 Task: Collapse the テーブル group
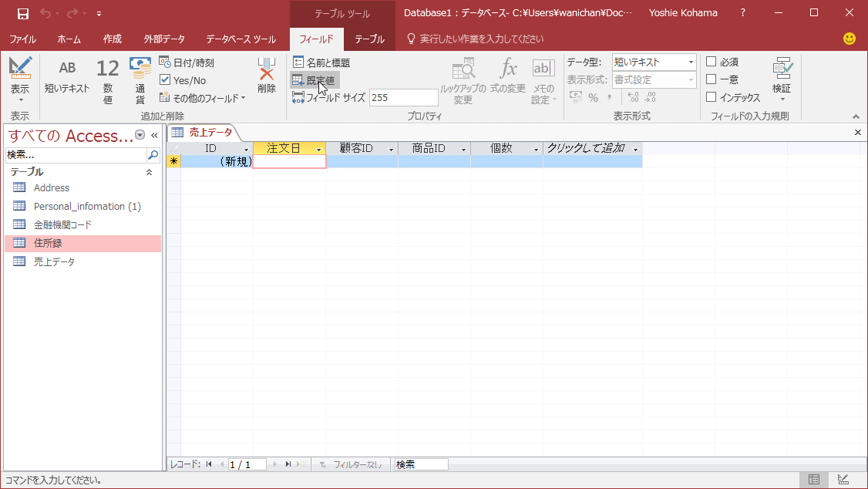pyautogui.click(x=149, y=172)
